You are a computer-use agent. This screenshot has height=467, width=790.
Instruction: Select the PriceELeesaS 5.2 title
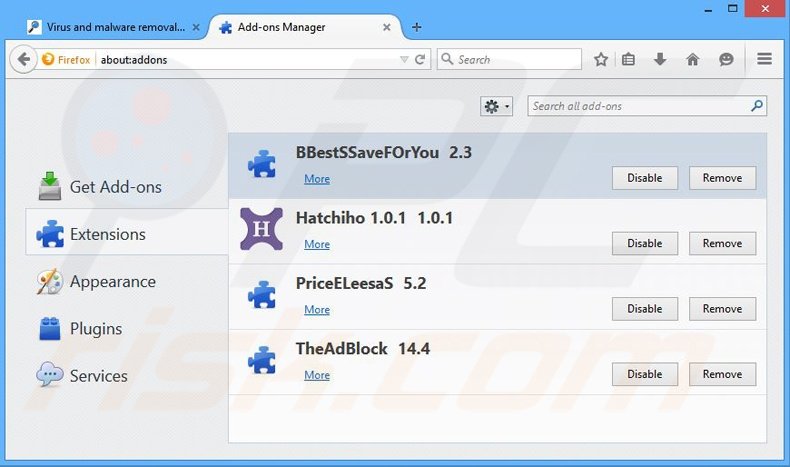361,283
